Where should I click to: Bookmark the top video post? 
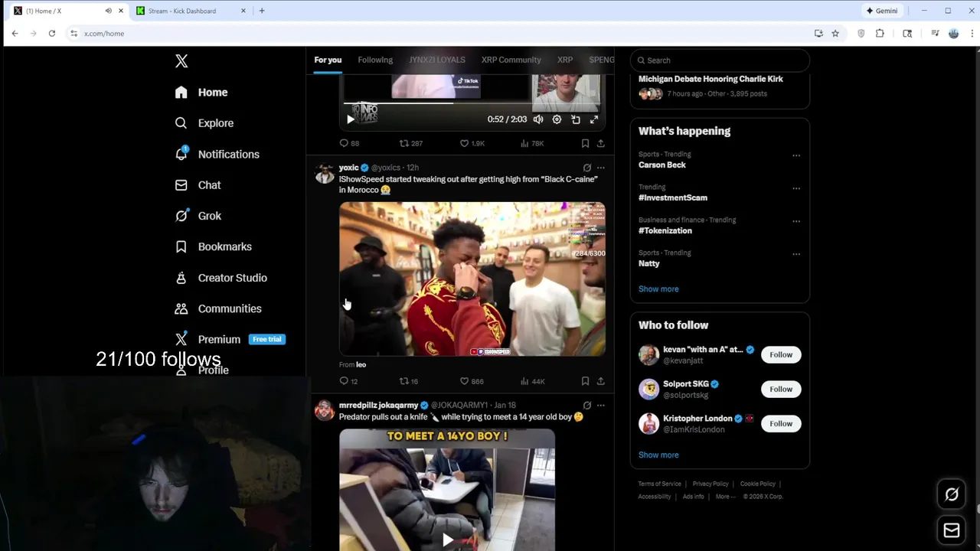(x=585, y=143)
